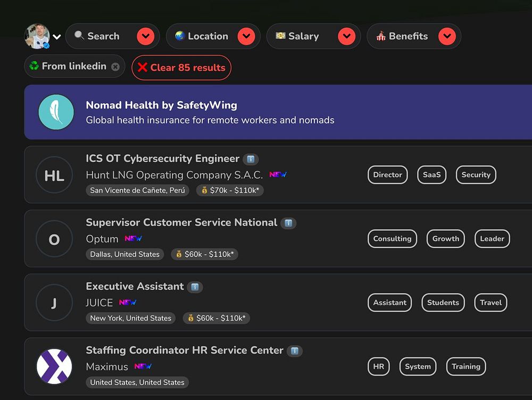Viewport: 532px width, 400px height.
Task: Click the O company avatar for Optum
Action: (54, 239)
